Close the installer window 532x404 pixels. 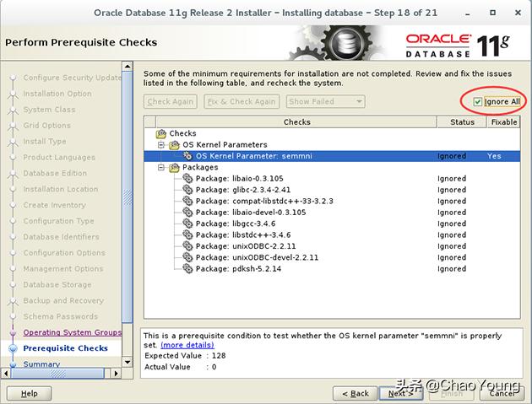click(518, 13)
